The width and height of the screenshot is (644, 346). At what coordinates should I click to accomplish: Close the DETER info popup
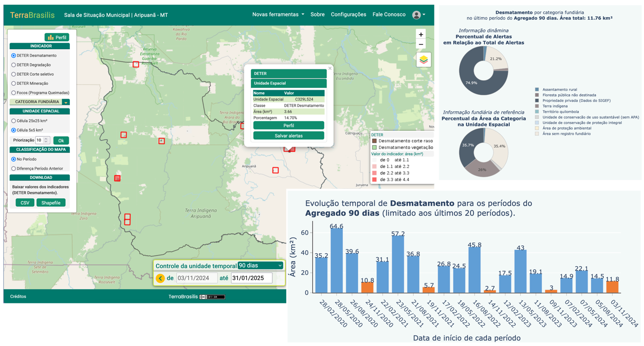click(x=330, y=68)
